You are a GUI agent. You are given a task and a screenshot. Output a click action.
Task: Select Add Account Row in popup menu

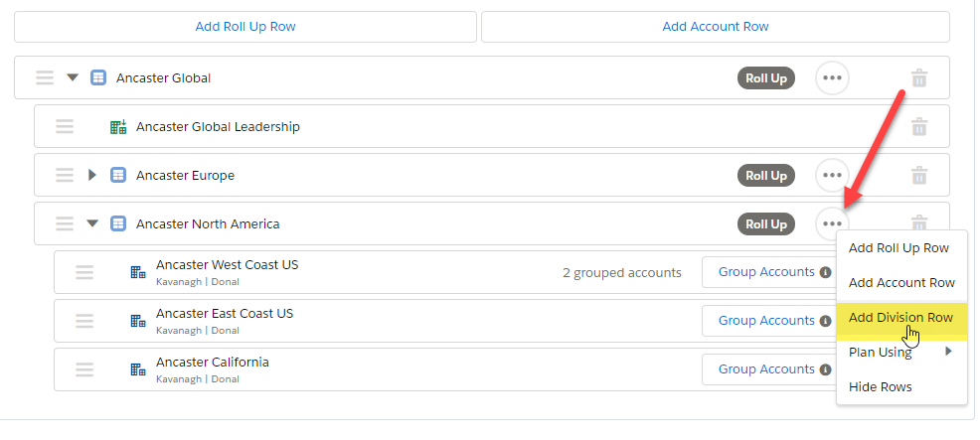tap(901, 282)
